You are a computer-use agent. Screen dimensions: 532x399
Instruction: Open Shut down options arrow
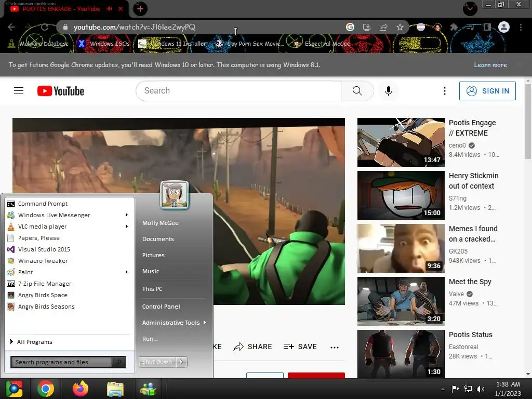[181, 362]
